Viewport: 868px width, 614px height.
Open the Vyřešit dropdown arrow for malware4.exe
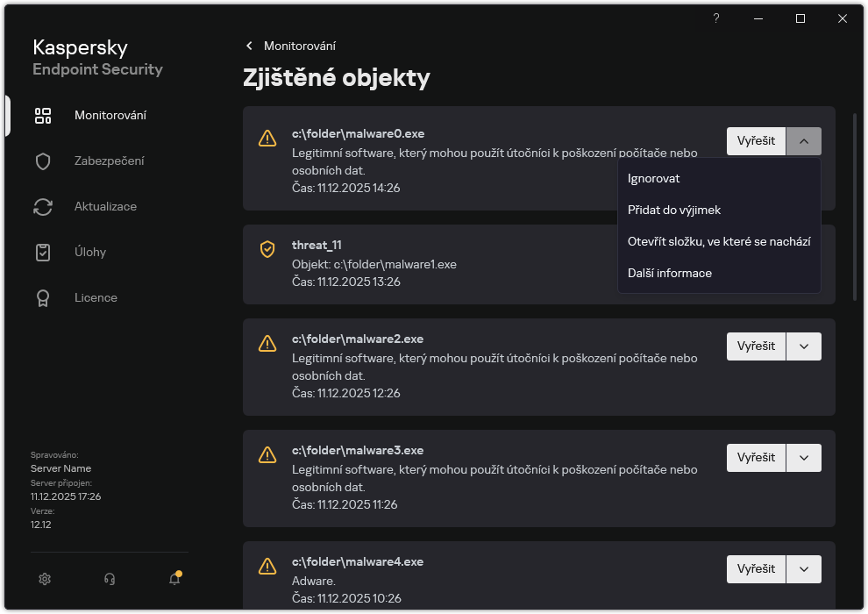point(803,568)
